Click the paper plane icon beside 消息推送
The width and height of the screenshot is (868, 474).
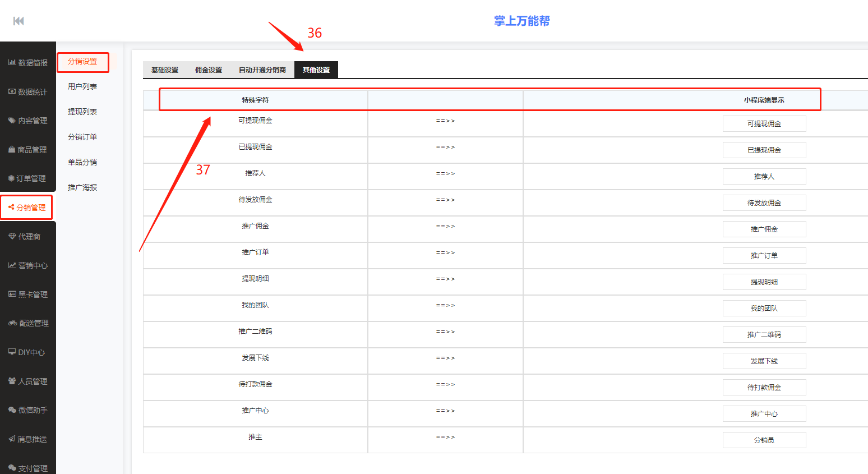[x=12, y=439]
